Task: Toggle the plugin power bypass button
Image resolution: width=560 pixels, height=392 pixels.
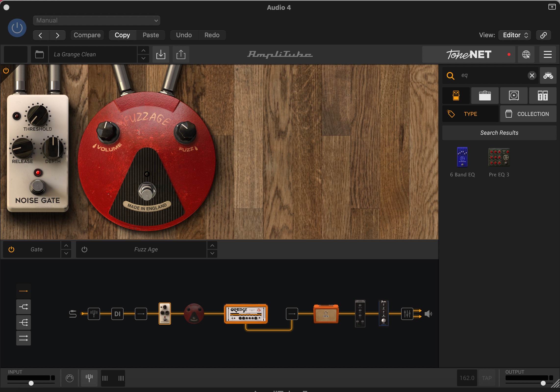Action: coord(17,28)
